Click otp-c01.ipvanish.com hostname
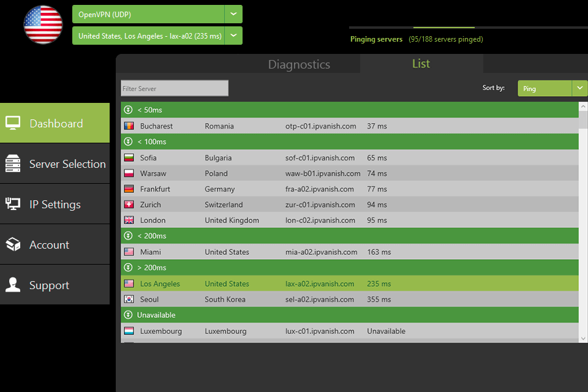Image resolution: width=588 pixels, height=392 pixels. (x=320, y=126)
